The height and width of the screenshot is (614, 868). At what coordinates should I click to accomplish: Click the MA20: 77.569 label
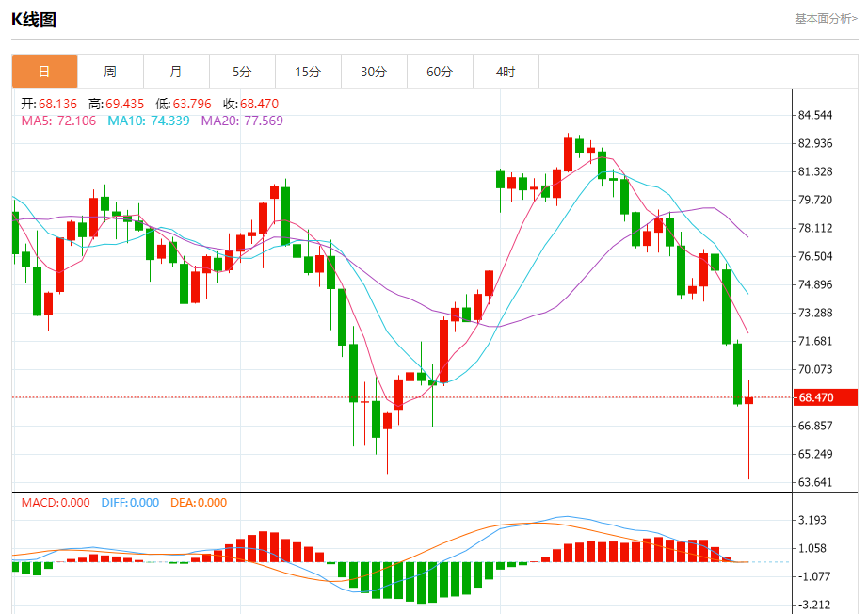pos(242,121)
